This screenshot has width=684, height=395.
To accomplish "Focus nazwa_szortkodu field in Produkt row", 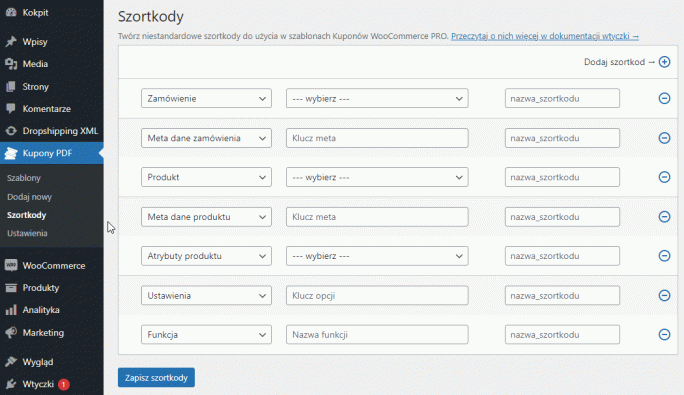I will pyautogui.click(x=562, y=177).
